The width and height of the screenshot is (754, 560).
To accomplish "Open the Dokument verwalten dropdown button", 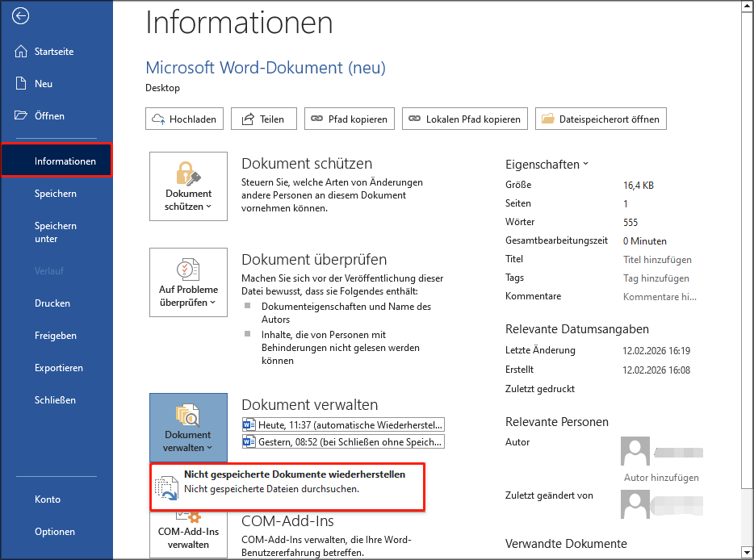I will [189, 428].
